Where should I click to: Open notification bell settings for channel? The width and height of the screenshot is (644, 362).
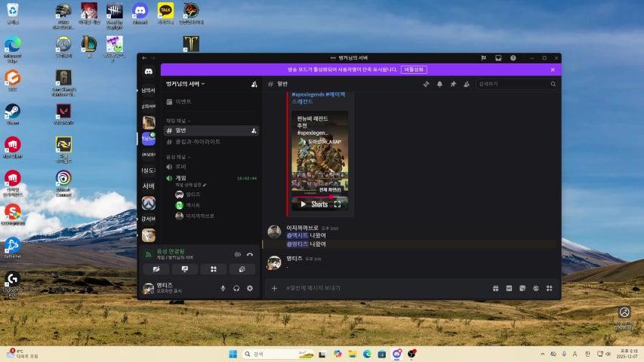[439, 84]
